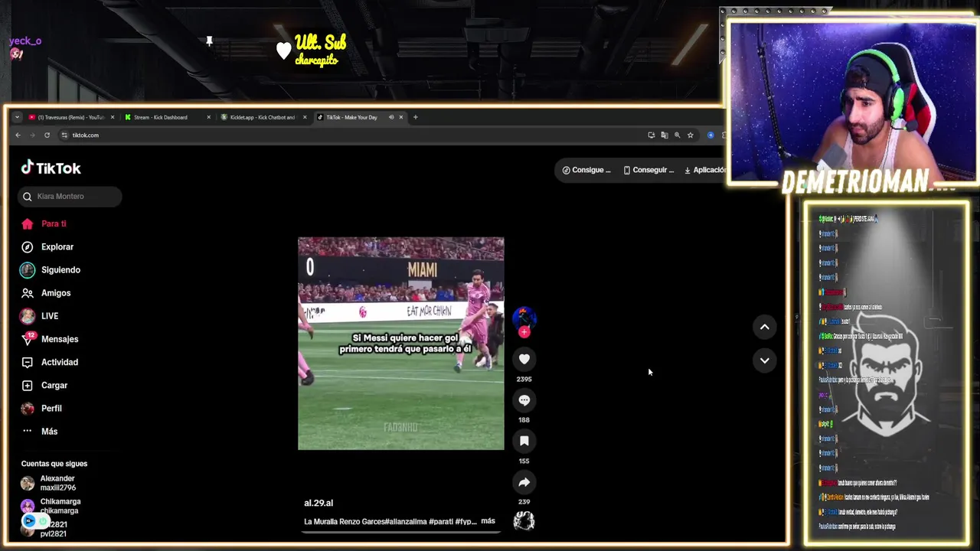980x551 pixels.
Task: Open a new browser tab
Action: pyautogui.click(x=415, y=117)
